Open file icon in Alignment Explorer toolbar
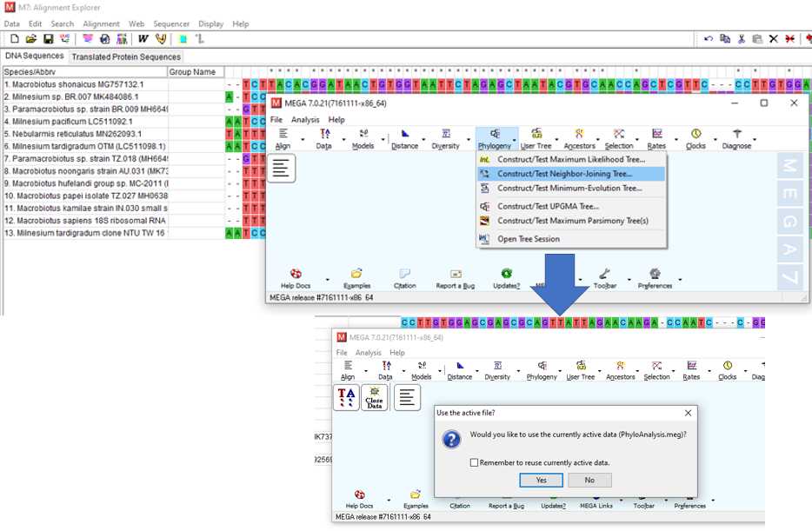Screen dimensions: 812x531 coord(31,39)
